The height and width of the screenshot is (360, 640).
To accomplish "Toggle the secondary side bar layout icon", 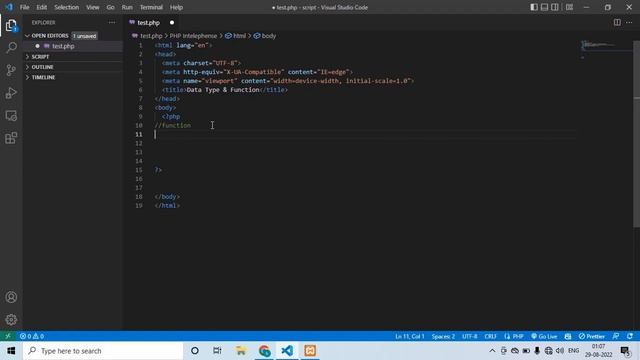I will [x=555, y=7].
